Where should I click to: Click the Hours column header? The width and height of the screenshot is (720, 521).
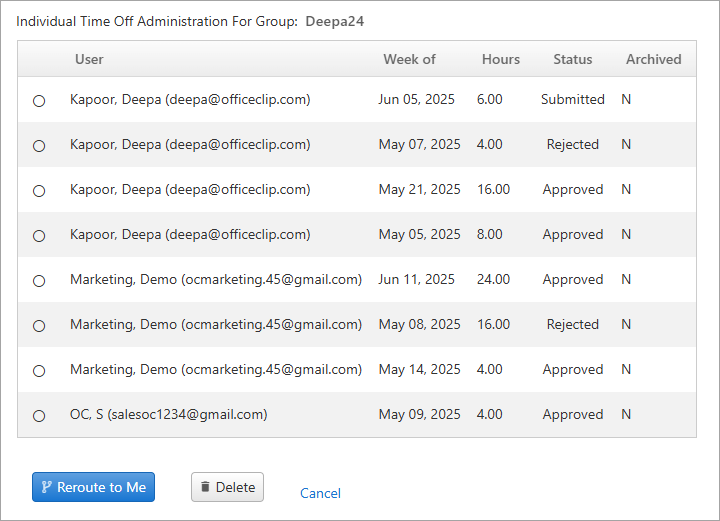(501, 59)
